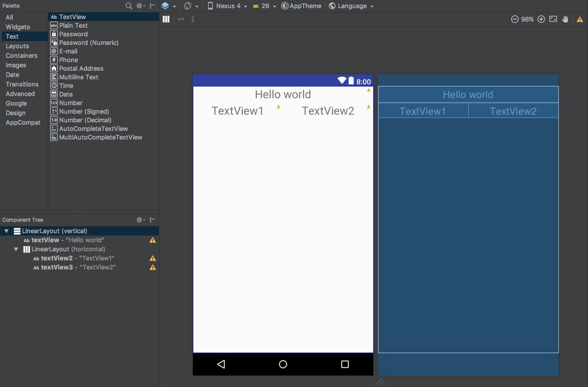The height and width of the screenshot is (387, 588).
Task: Click the warning badge beside TextView1 on canvas
Action: [278, 107]
